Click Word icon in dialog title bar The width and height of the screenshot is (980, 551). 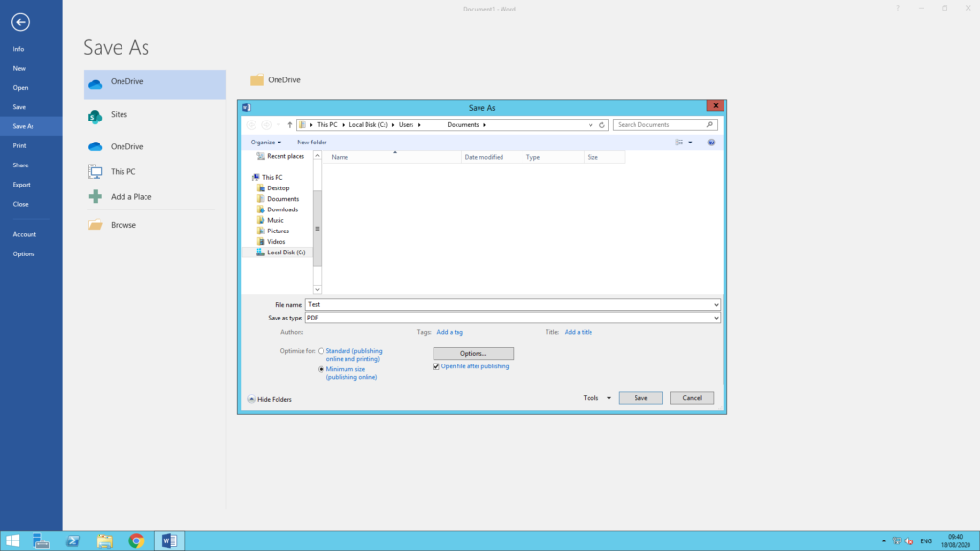point(246,107)
